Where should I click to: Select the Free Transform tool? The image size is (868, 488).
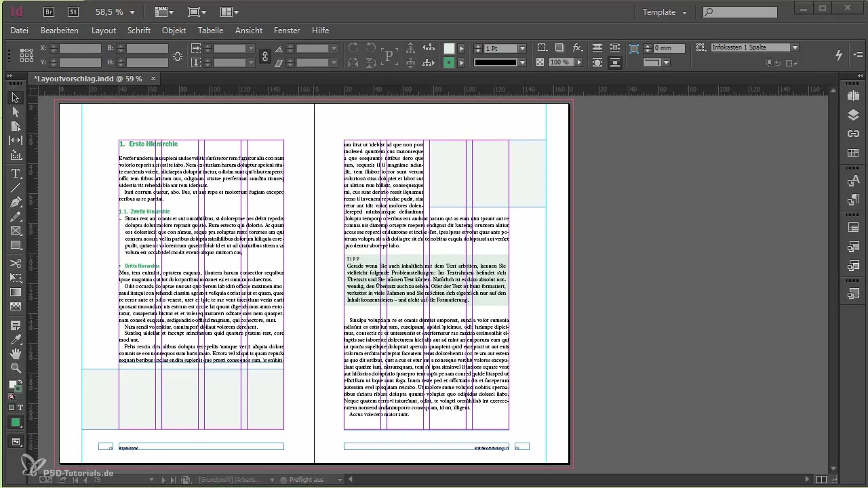[x=16, y=277]
